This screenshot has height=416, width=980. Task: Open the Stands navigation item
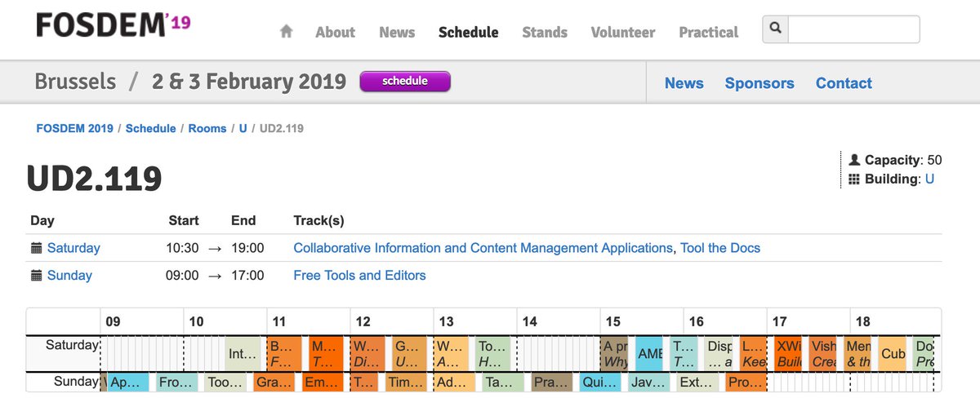(545, 33)
